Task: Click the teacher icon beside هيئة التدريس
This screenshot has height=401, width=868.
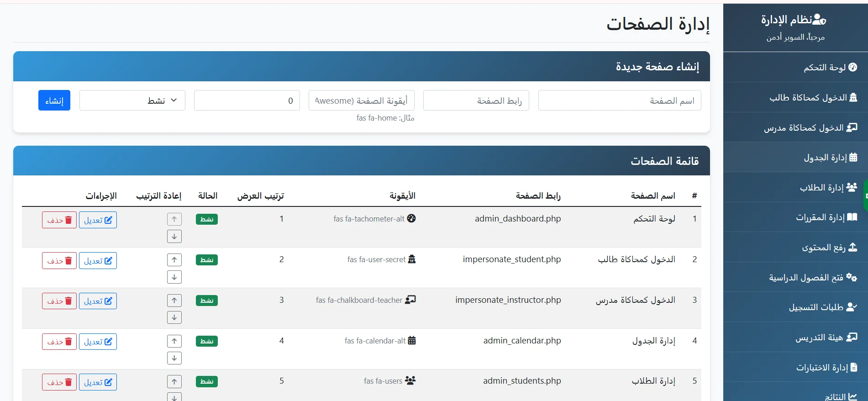Action: (852, 337)
